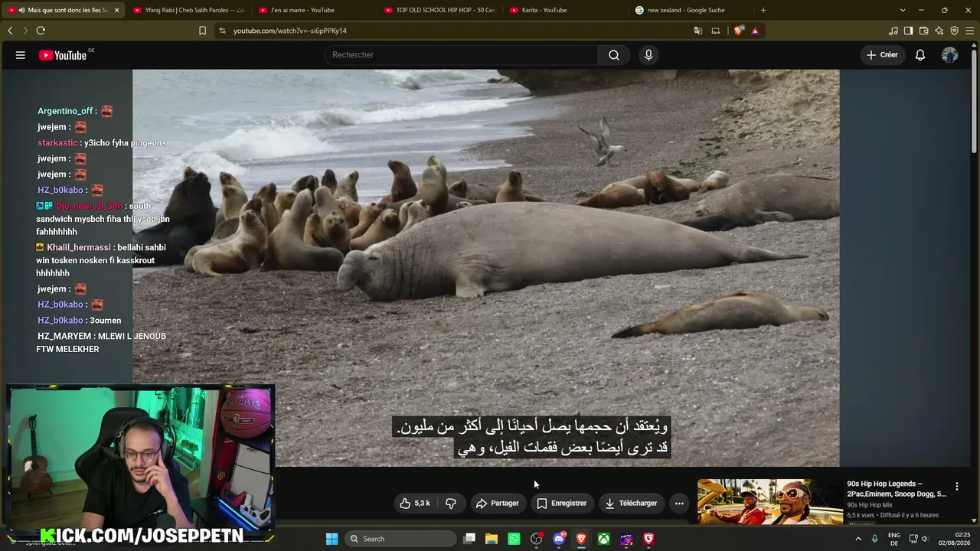Click the address bar URL
The width and height of the screenshot is (980, 551).
pyautogui.click(x=290, y=31)
